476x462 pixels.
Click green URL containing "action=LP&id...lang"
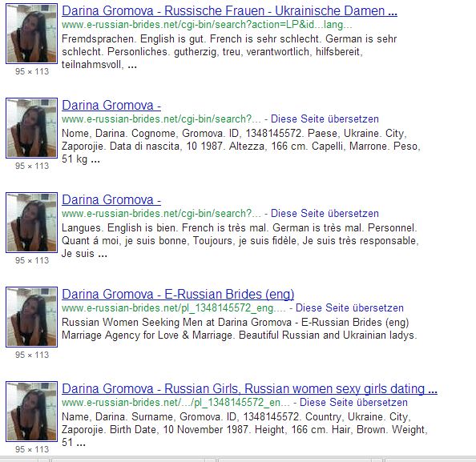[207, 25]
